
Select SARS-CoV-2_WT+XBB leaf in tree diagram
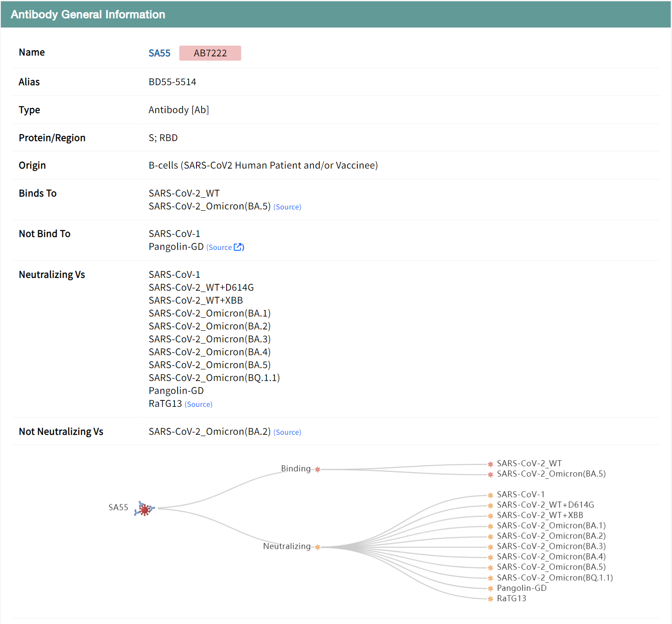pos(540,515)
